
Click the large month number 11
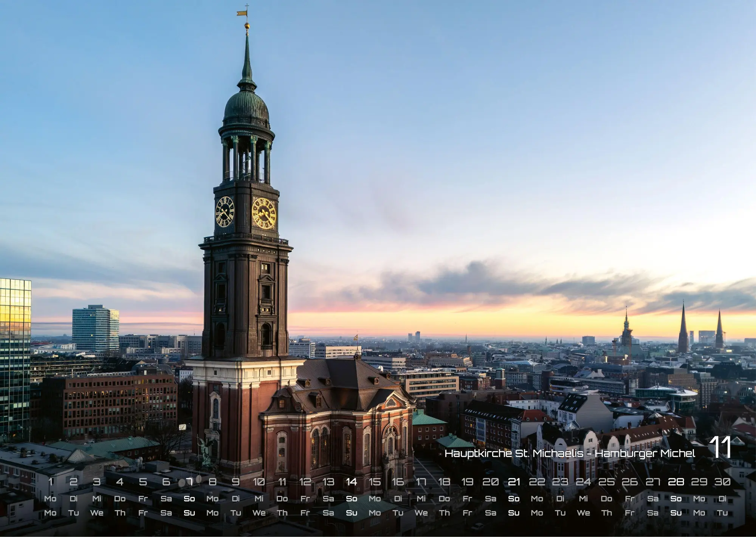click(x=720, y=447)
